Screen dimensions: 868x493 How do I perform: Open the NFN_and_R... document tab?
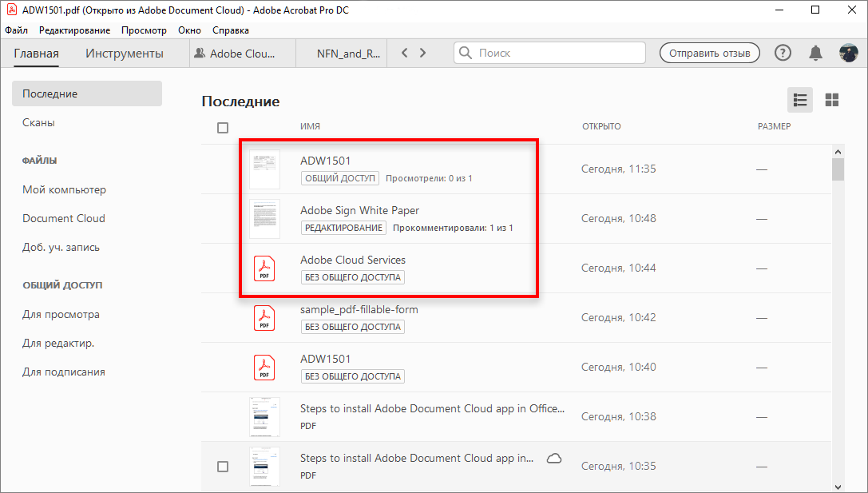[x=342, y=54]
